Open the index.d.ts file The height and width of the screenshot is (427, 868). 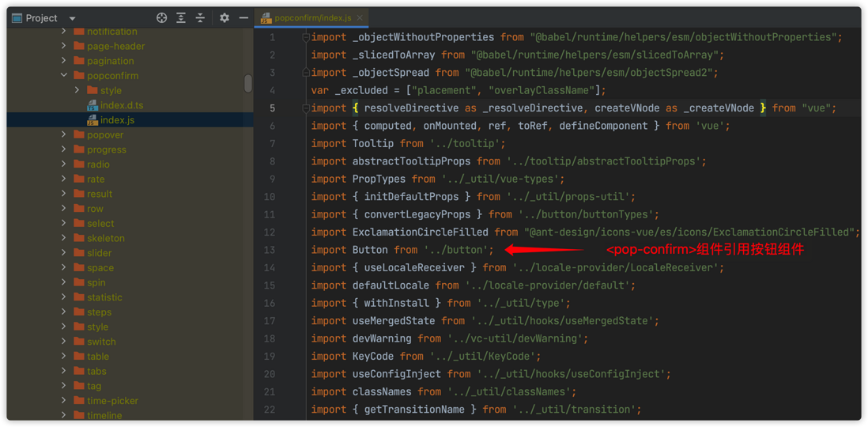[x=122, y=105]
